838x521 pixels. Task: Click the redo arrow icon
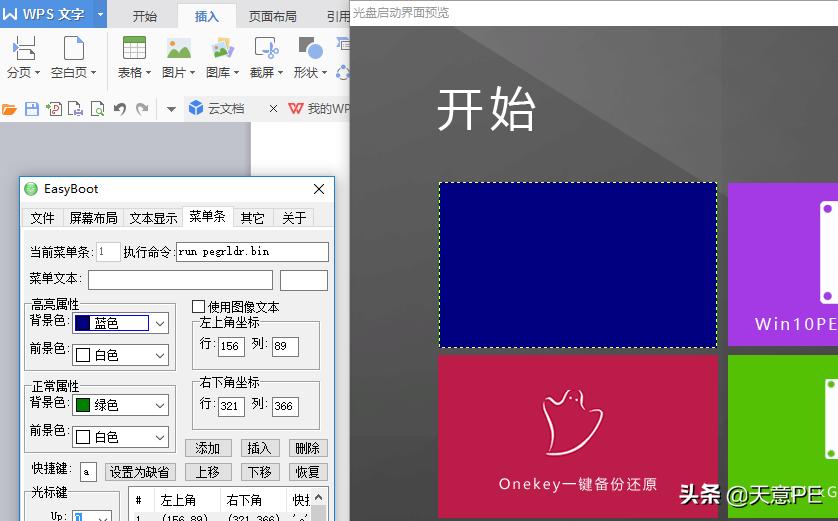[142, 109]
